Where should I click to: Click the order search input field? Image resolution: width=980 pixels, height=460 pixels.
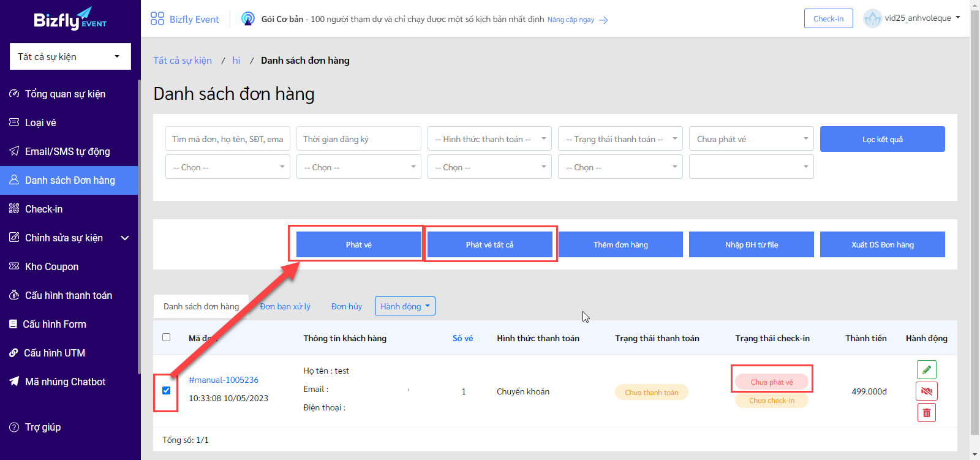tap(228, 139)
